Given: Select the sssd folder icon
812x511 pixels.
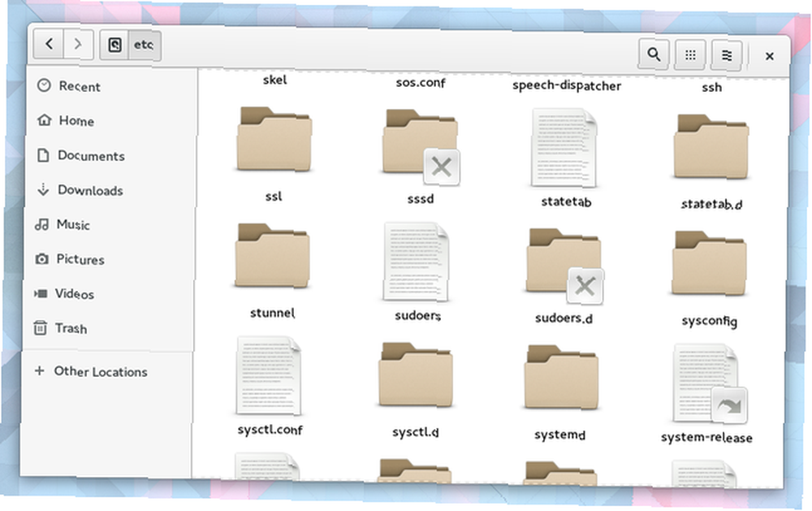Looking at the screenshot, I should (421, 145).
